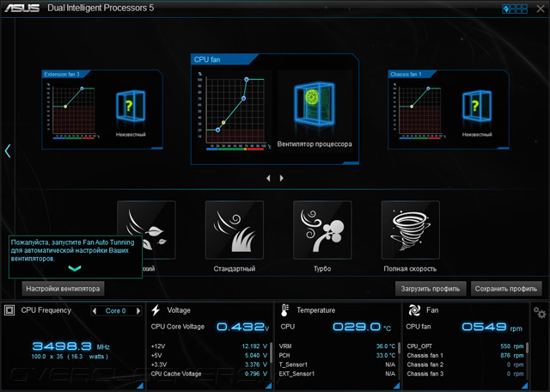The width and height of the screenshot is (550, 392).
Task: Click top 100% point on CPU fan curve
Action: tap(247, 80)
